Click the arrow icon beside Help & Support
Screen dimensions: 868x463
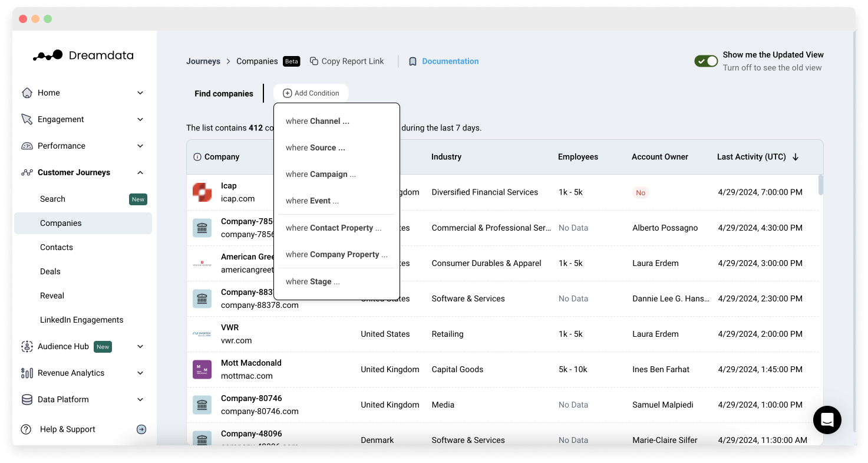pyautogui.click(x=141, y=429)
